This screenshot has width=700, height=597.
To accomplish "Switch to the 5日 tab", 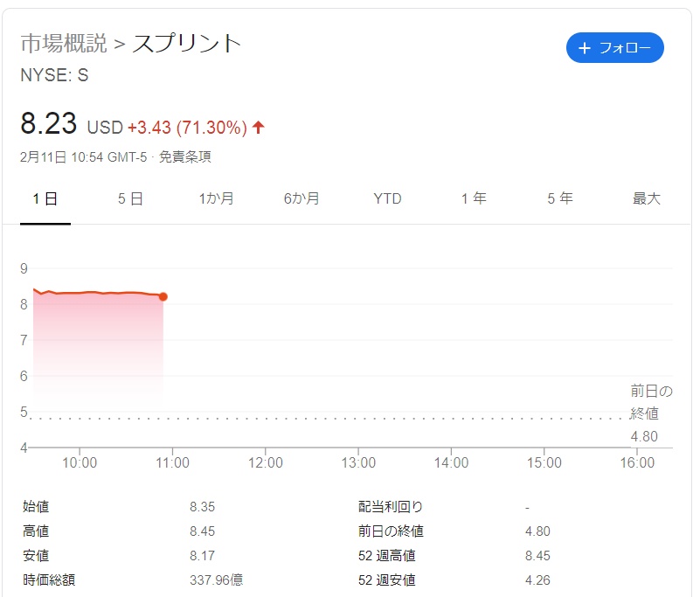I will click(130, 199).
